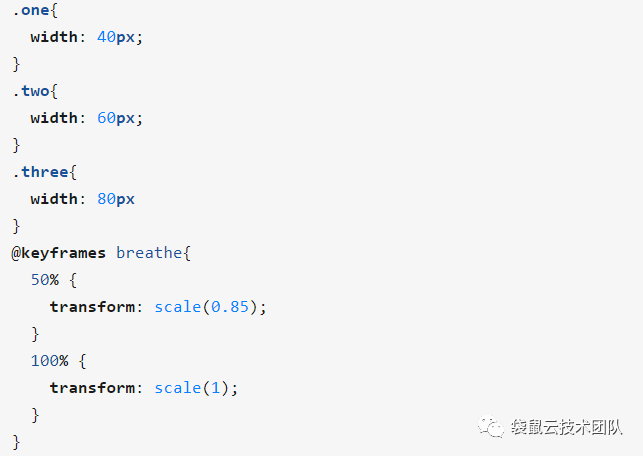
Task: Click the WeChat logo icon in watermark
Action: pyautogui.click(x=491, y=427)
